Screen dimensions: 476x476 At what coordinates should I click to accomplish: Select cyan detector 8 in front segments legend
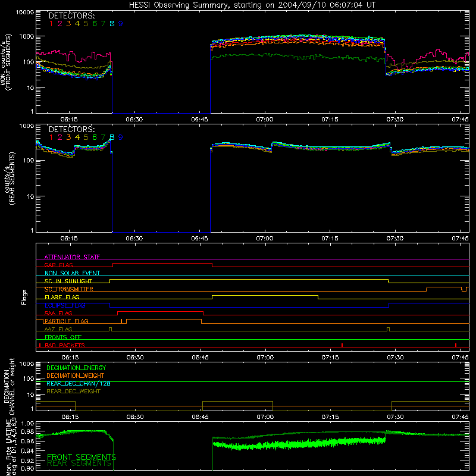[112, 24]
